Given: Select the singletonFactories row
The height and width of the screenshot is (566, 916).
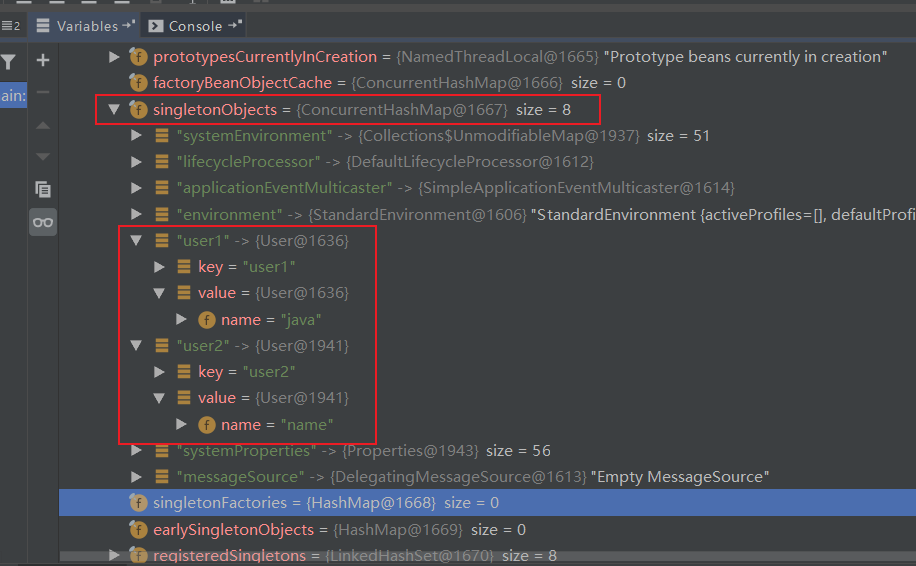Looking at the screenshot, I should [487, 502].
